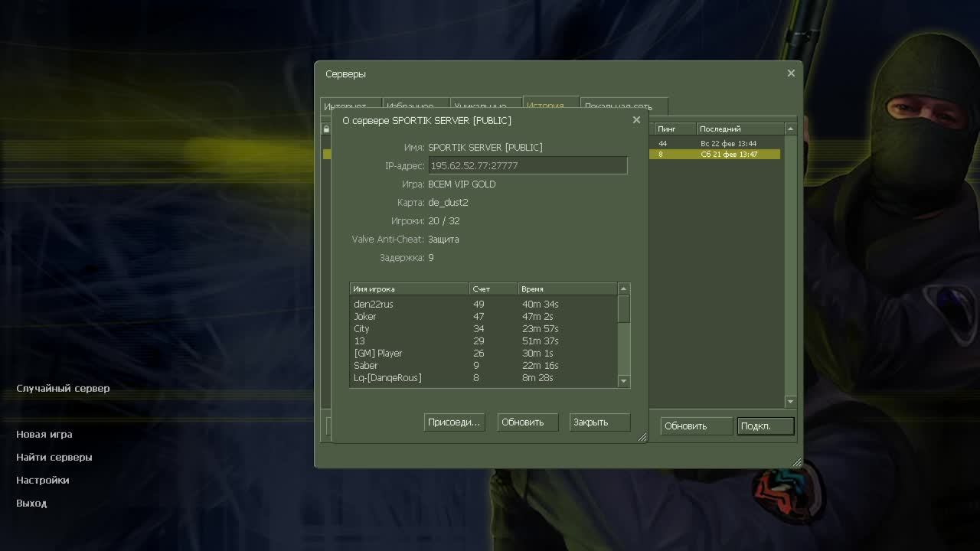980x551 pixels.
Task: Click the map name de_dust2
Action: (448, 203)
